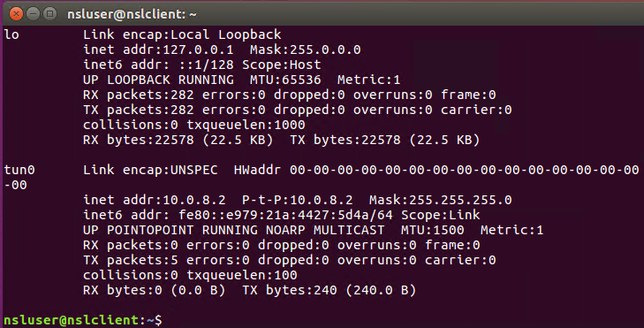Click the txqueuelen:1000 text
Screen dimensions: 644x328
click(246, 125)
